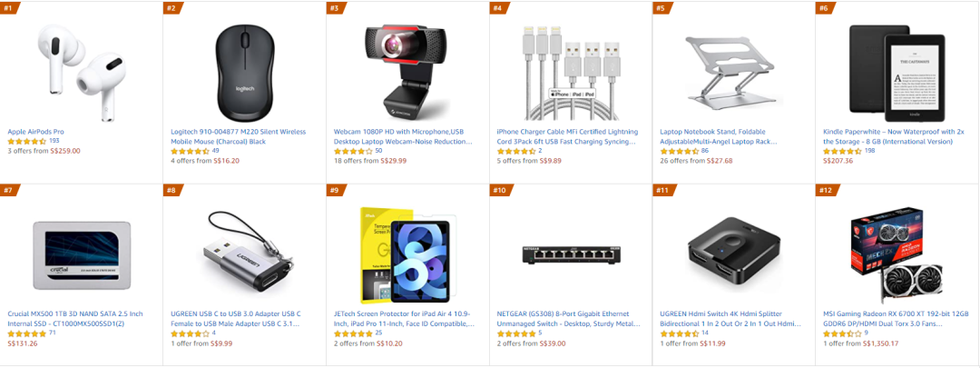Viewport: 980px width, 368px height.
Task: Open the Logitech M220 mouse product image
Action: (245, 71)
